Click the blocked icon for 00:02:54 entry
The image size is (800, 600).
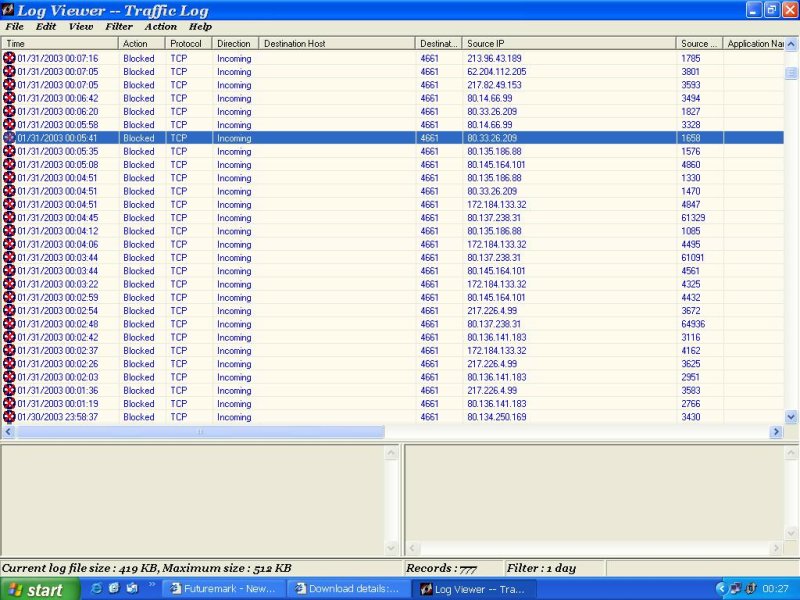pyautogui.click(x=9, y=310)
